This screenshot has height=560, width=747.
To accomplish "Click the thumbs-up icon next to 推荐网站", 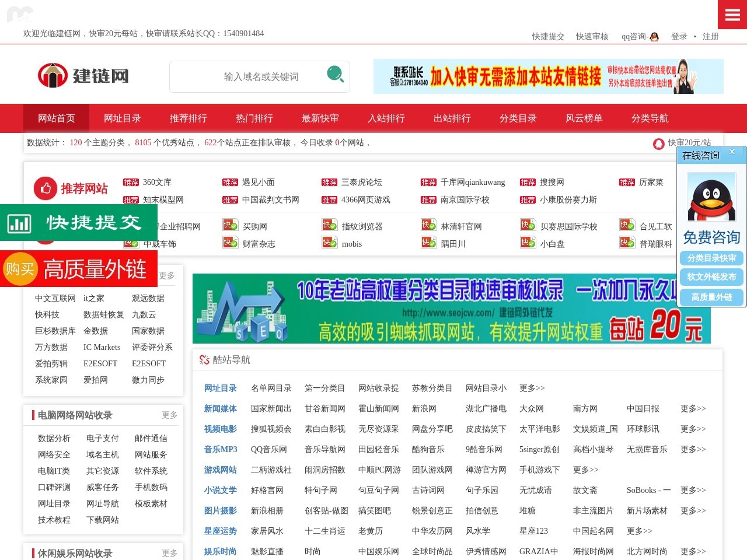I will pyautogui.click(x=47, y=188).
